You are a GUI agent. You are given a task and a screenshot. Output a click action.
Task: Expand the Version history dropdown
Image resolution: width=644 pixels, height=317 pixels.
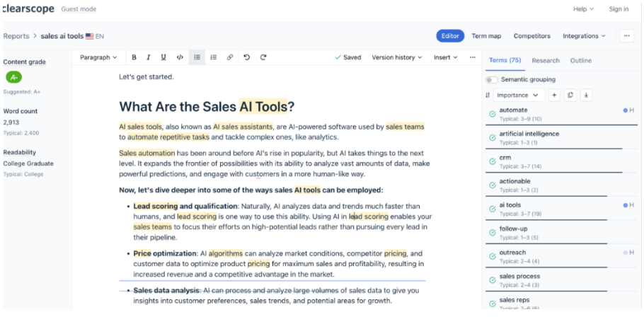(396, 57)
